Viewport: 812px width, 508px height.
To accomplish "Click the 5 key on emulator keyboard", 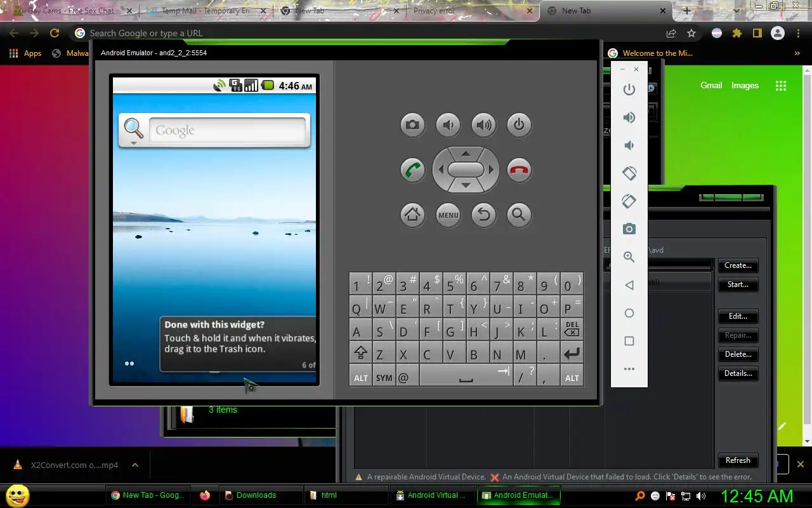I will click(454, 284).
